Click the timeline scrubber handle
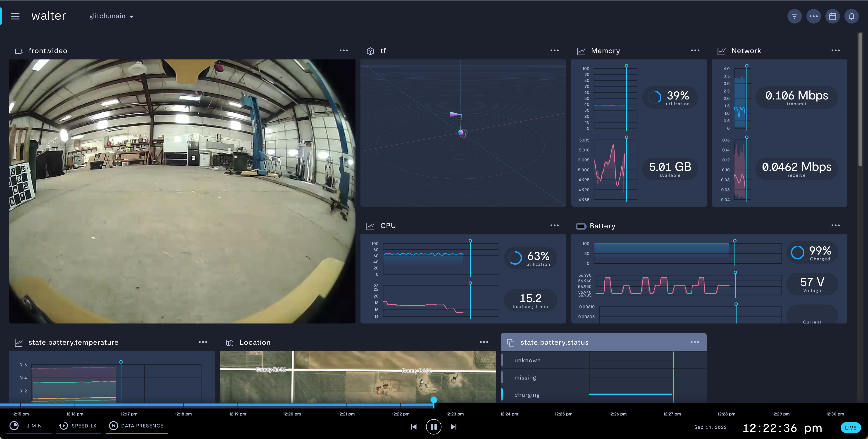This screenshot has height=439, width=868. 434,400
